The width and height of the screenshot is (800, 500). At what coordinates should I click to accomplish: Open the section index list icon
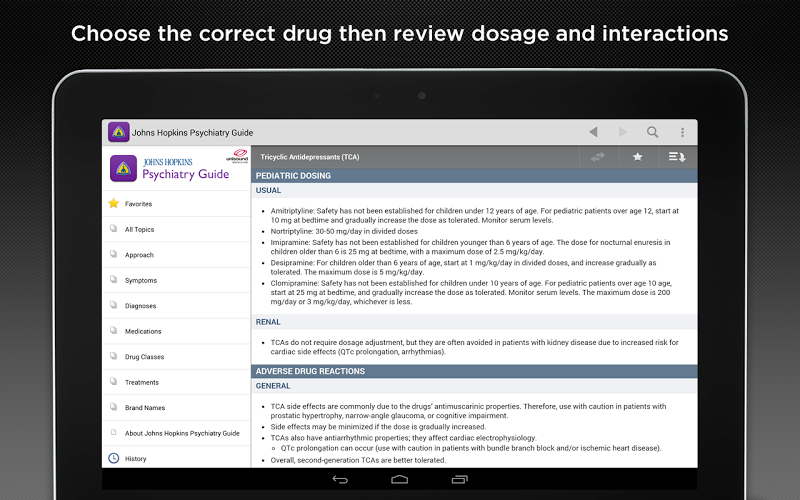tap(677, 157)
